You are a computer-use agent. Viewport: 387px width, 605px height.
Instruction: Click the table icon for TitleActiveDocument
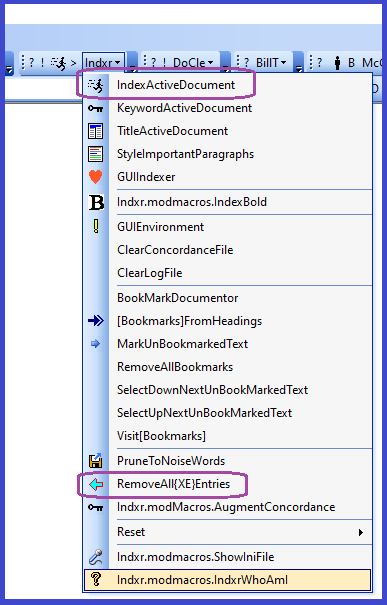click(x=95, y=131)
